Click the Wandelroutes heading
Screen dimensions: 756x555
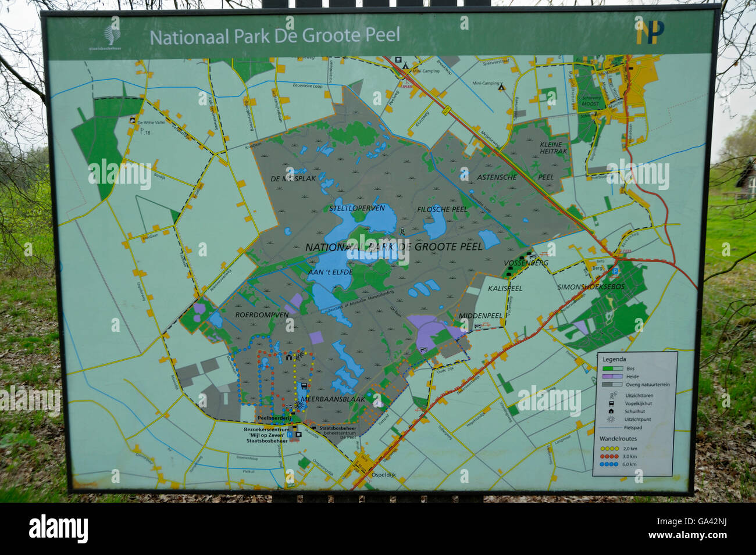pyautogui.click(x=618, y=439)
